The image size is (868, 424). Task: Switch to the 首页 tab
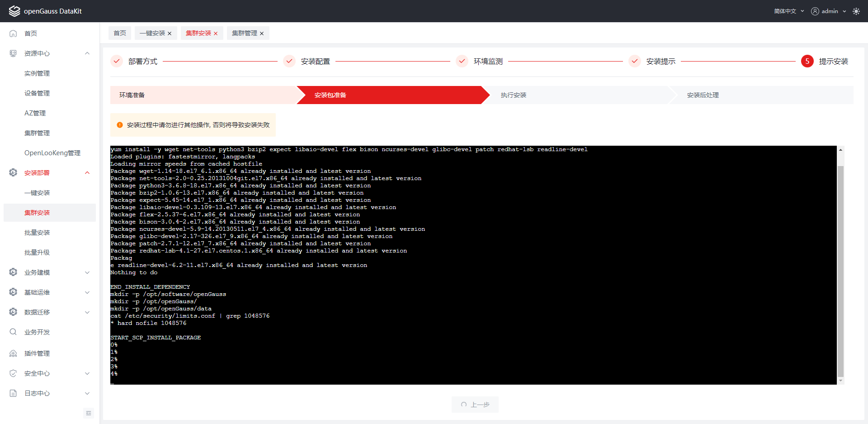coord(120,33)
